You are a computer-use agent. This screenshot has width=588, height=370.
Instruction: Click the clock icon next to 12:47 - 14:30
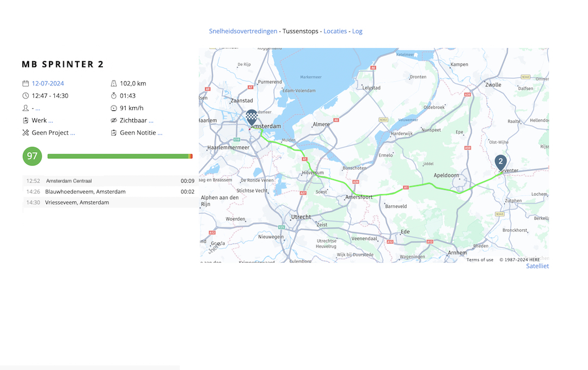[25, 96]
